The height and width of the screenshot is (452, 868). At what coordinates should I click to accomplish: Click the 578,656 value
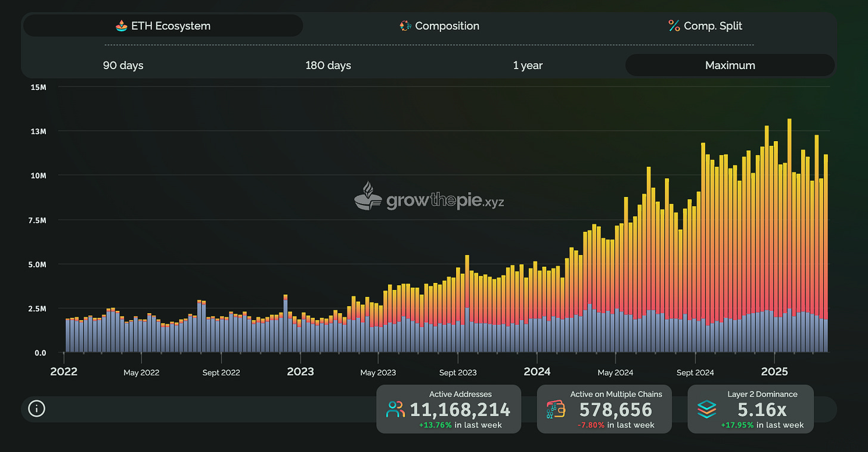(616, 410)
